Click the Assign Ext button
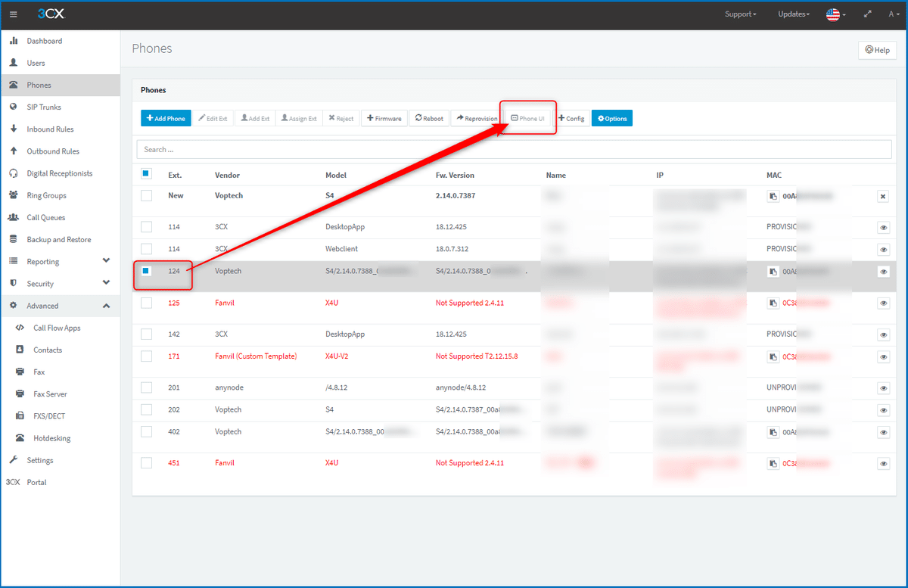 298,118
